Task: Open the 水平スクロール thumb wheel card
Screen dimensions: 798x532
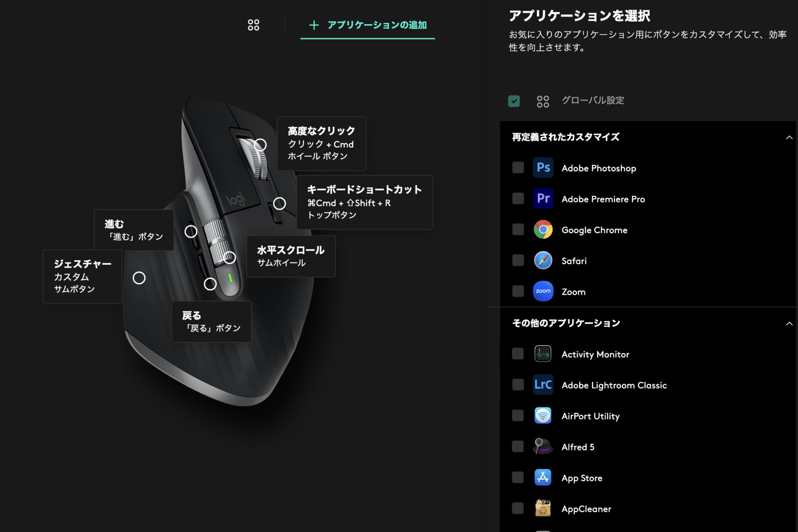Action: click(291, 256)
